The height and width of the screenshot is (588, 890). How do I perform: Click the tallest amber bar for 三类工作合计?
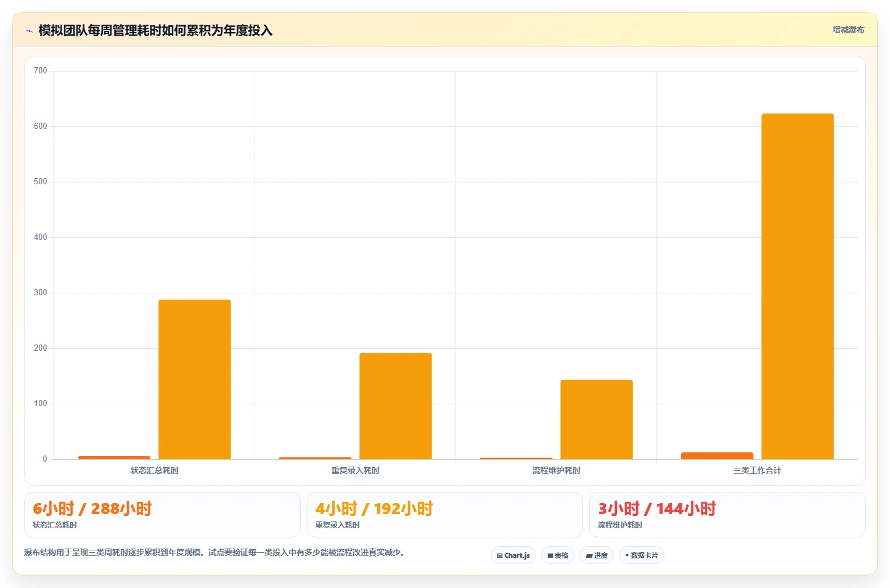point(798,287)
